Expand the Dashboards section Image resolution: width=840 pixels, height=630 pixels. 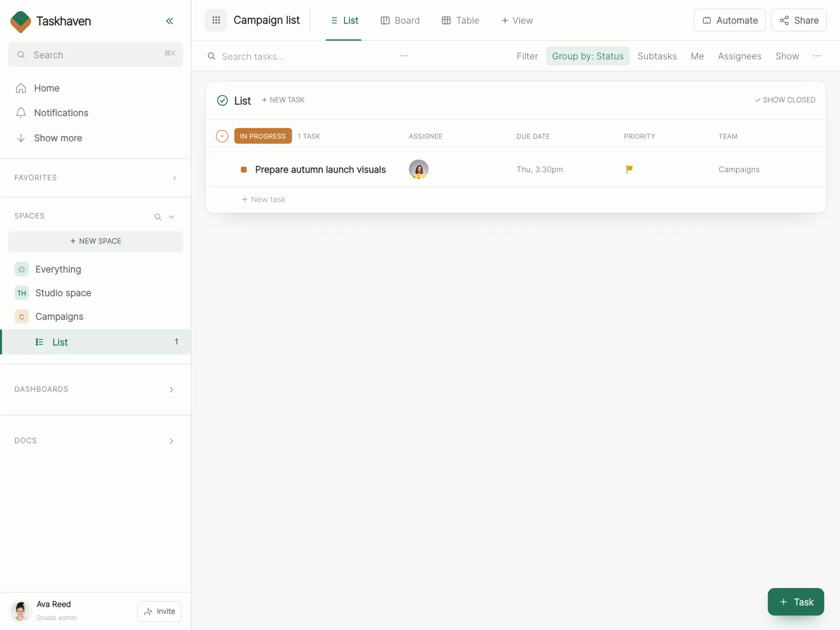(171, 390)
